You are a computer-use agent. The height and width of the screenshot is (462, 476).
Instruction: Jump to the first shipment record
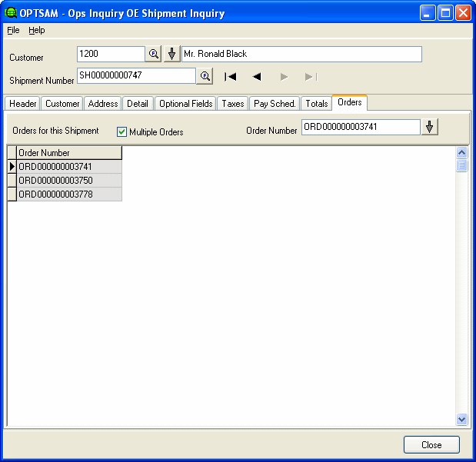(x=230, y=76)
